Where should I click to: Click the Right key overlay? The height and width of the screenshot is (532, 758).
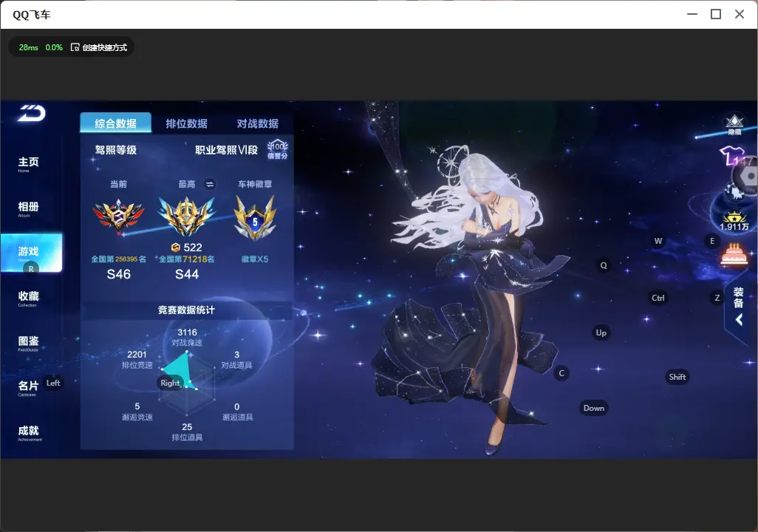(x=170, y=383)
